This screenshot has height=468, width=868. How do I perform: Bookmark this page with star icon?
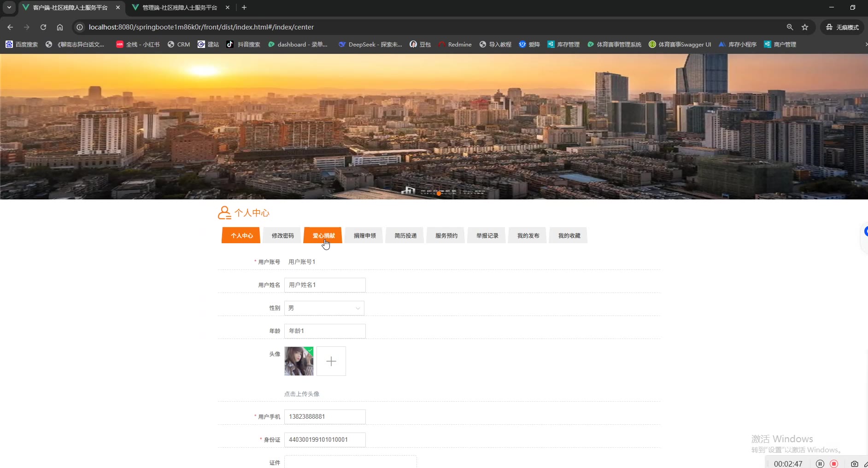tap(805, 27)
